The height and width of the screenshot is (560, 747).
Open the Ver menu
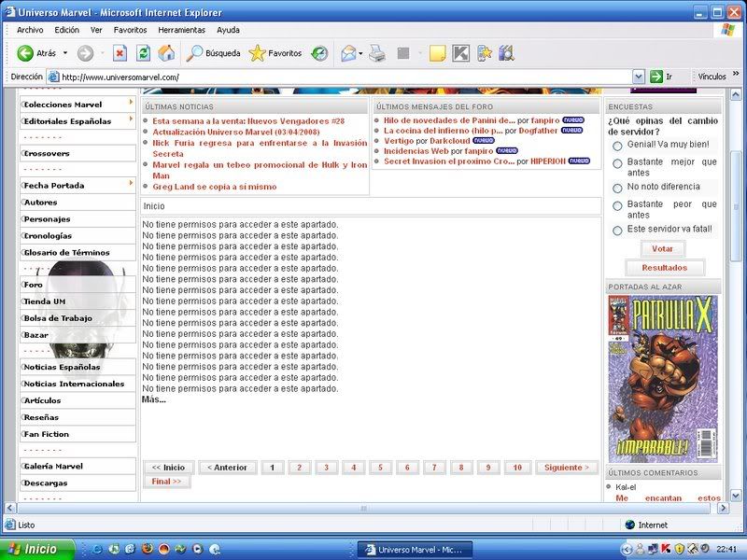click(x=96, y=30)
